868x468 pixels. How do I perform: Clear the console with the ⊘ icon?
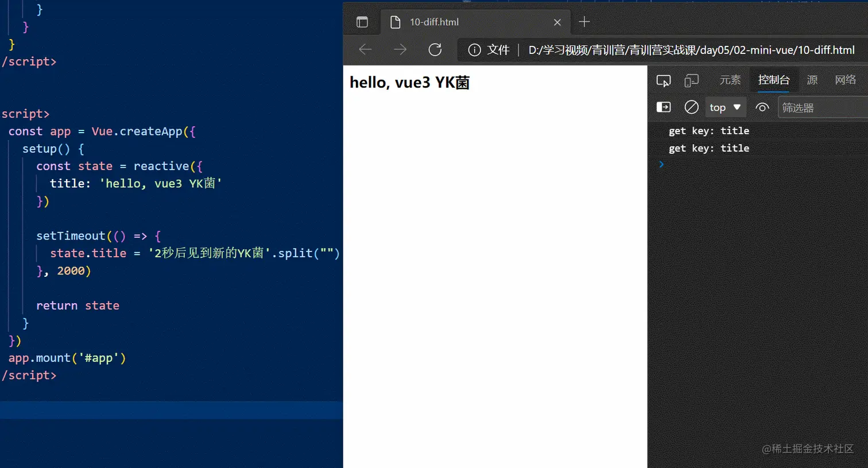coord(691,107)
